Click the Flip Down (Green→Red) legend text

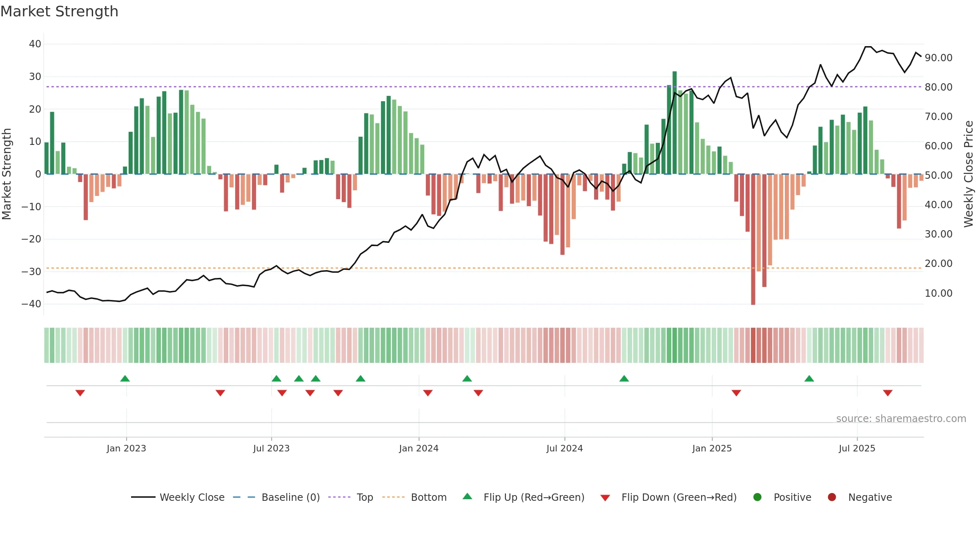[x=679, y=497]
